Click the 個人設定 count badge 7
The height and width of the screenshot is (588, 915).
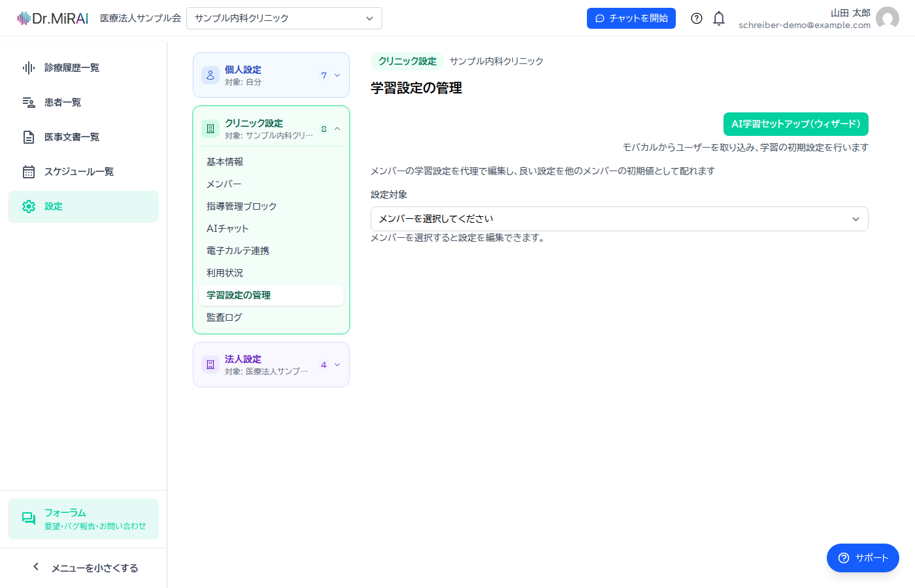(324, 75)
